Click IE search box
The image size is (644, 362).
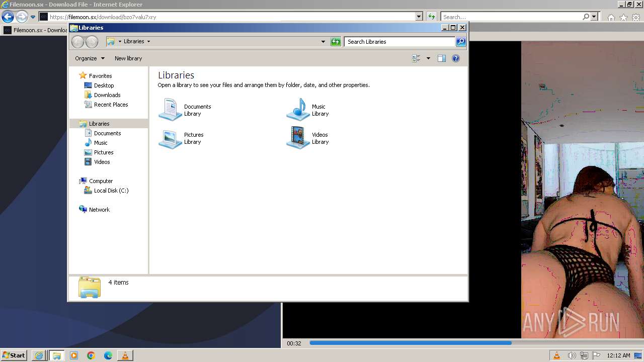511,17
